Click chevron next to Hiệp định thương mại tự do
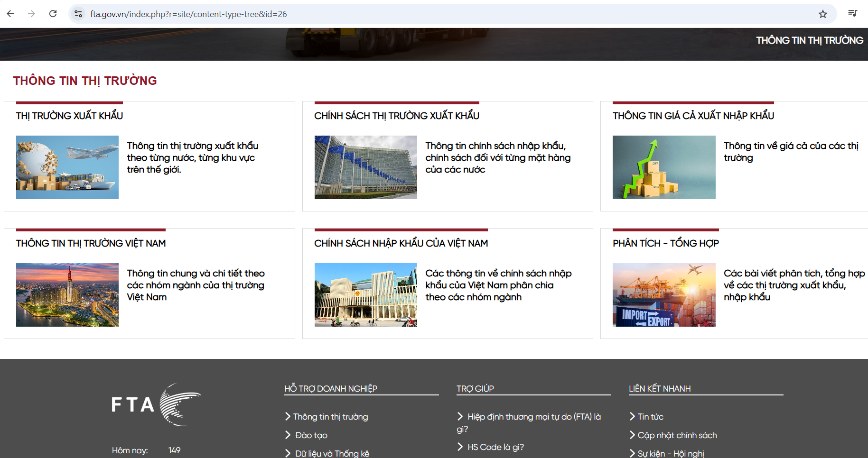Image resolution: width=868 pixels, height=458 pixels. [x=460, y=416]
